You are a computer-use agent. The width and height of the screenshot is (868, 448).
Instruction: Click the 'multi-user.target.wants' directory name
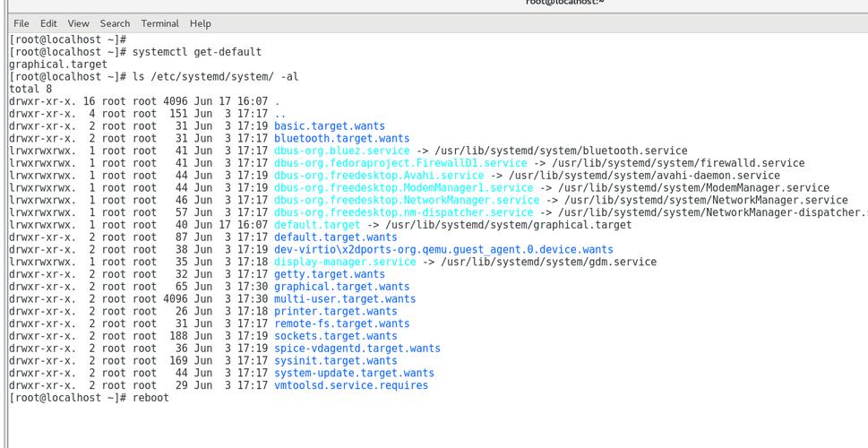pos(345,299)
